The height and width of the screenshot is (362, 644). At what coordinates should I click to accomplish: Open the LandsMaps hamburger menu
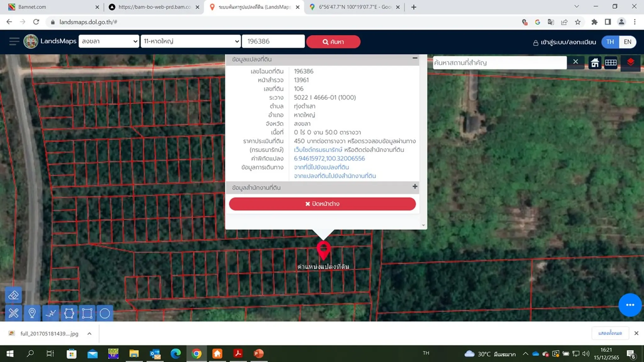coord(14,41)
